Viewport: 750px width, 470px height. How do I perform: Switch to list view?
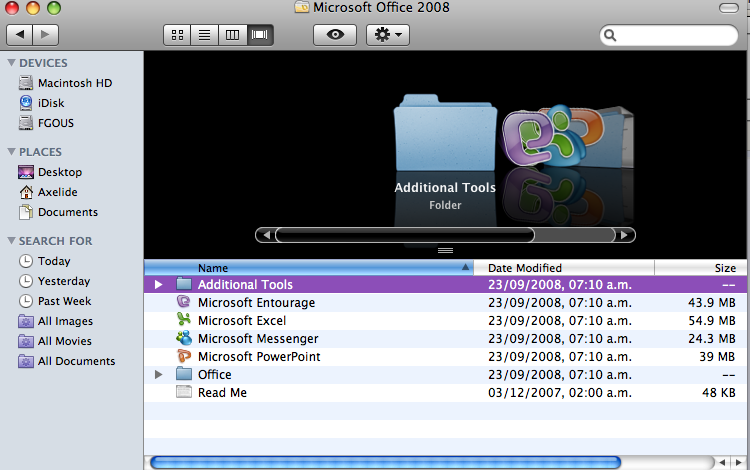[205, 35]
